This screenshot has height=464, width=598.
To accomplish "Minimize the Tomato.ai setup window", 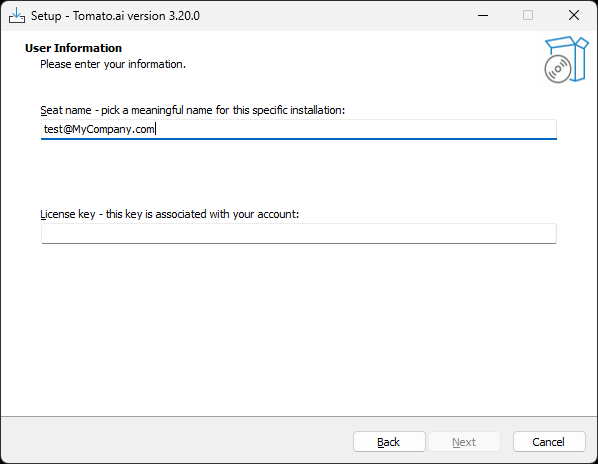I will [483, 16].
